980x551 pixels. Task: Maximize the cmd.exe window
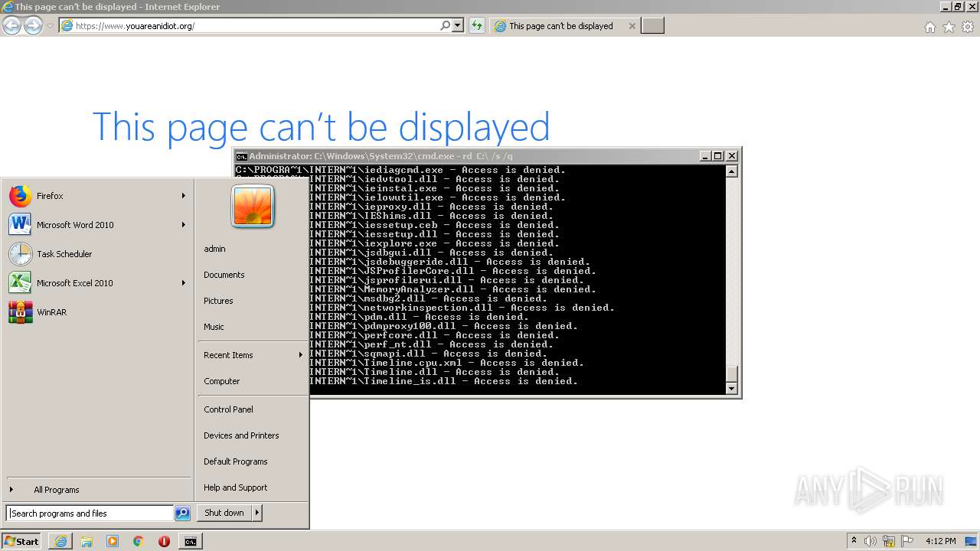coord(717,156)
